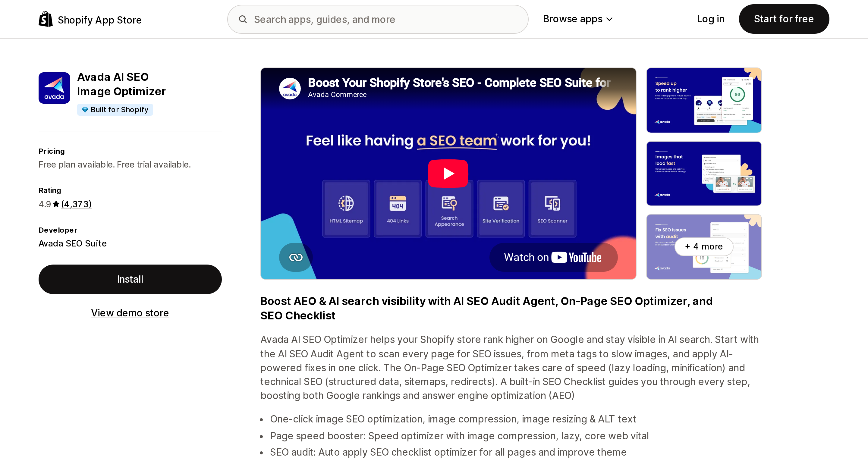The width and height of the screenshot is (868, 458).
Task: Click the Built for Shopify diamond icon
Action: (85, 110)
